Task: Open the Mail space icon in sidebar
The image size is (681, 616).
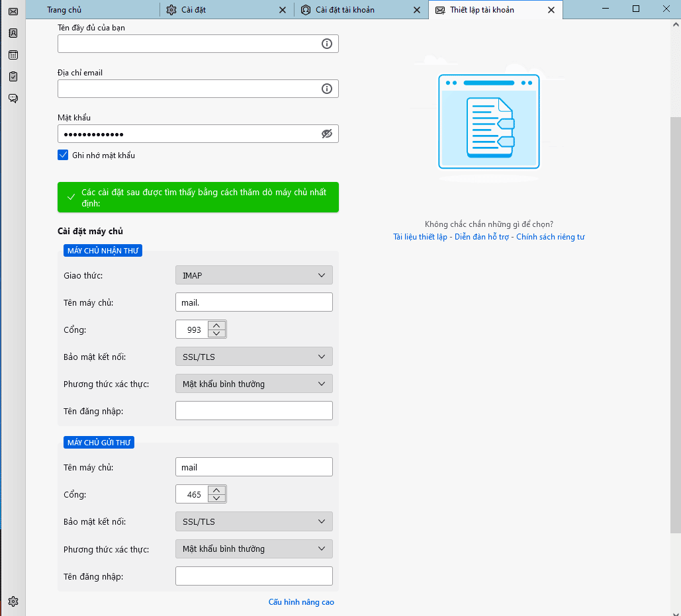Action: [13, 11]
